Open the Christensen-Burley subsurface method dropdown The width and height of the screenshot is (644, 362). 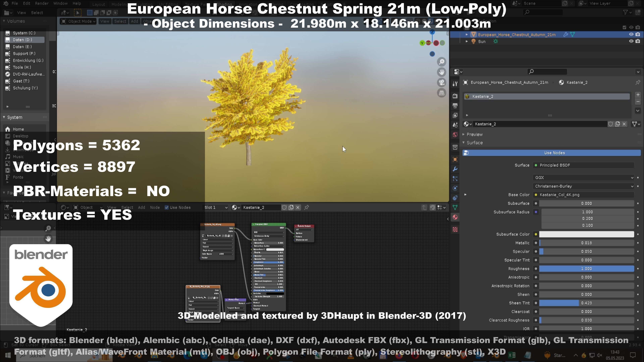(583, 186)
